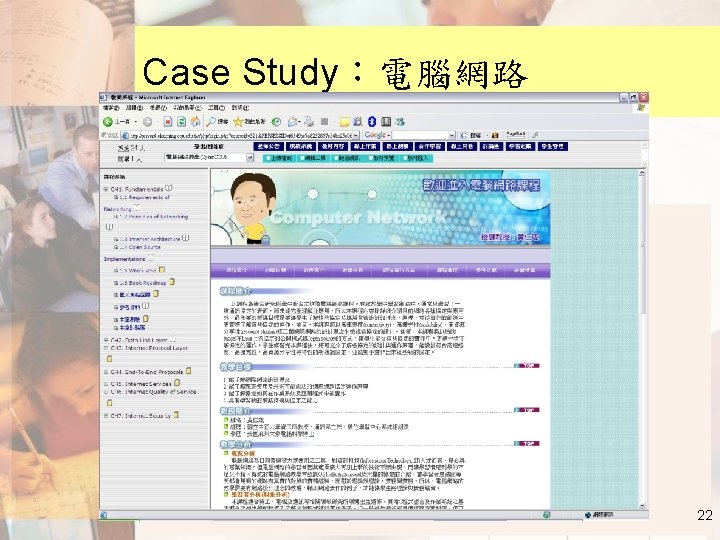
Task: Expand the CH3. Internet Protocol Layer node
Action: tap(106, 348)
